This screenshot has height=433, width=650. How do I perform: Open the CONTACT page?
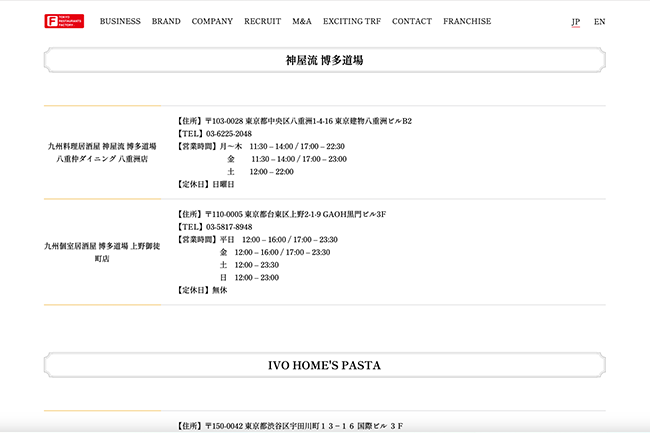coord(412,21)
